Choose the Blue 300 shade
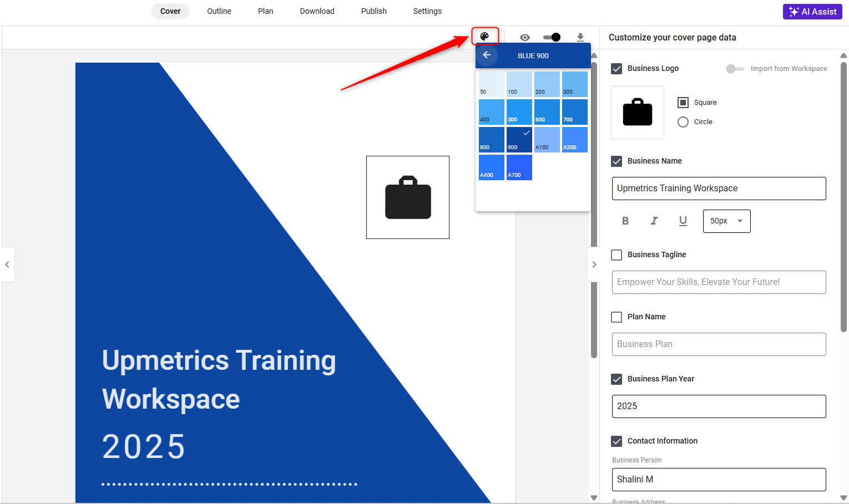The width and height of the screenshot is (849, 504). 575,84
